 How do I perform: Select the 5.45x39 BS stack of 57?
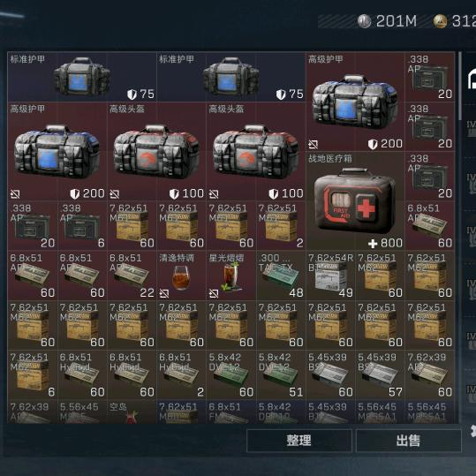tap(380, 375)
